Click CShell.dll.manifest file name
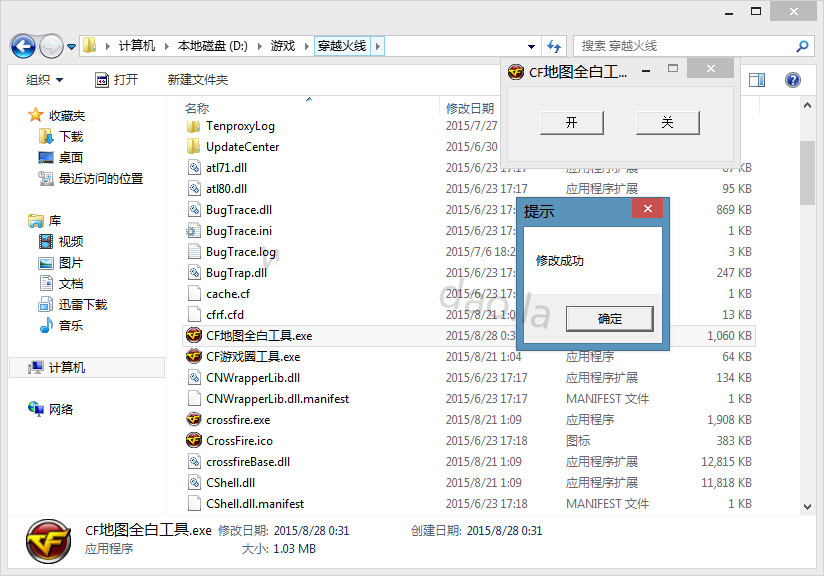Viewport: 824px width, 576px height. [x=255, y=503]
